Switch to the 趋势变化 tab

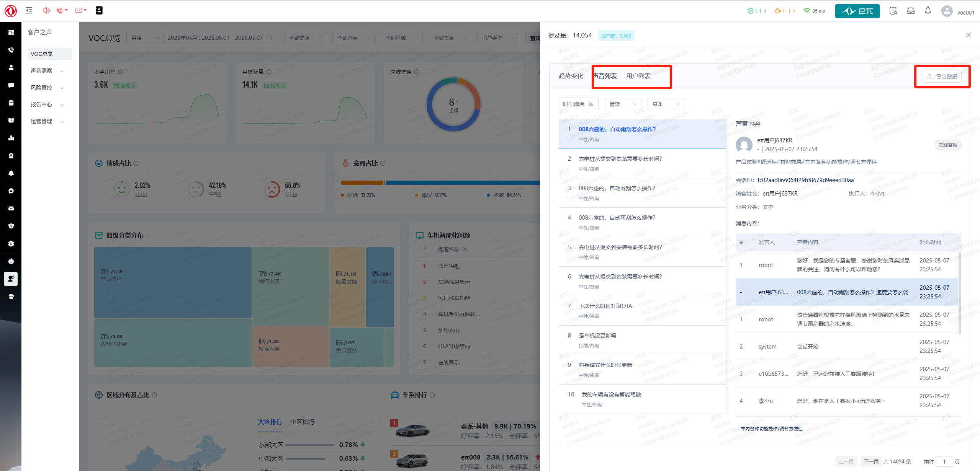click(571, 76)
